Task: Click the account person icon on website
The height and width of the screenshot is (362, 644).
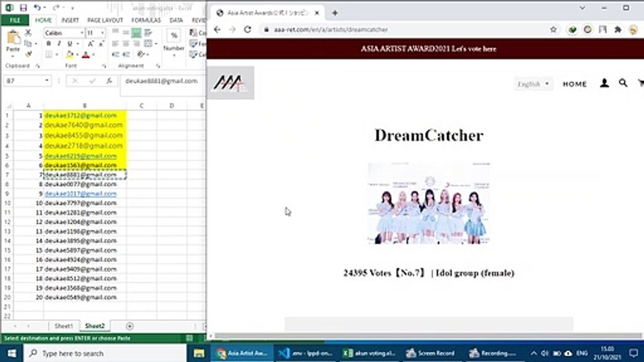Action: (604, 83)
